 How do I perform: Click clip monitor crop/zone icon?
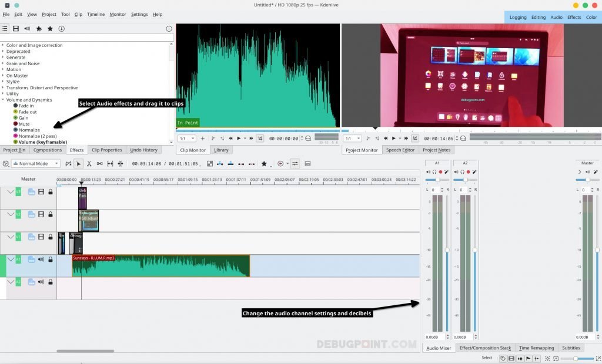(260, 139)
